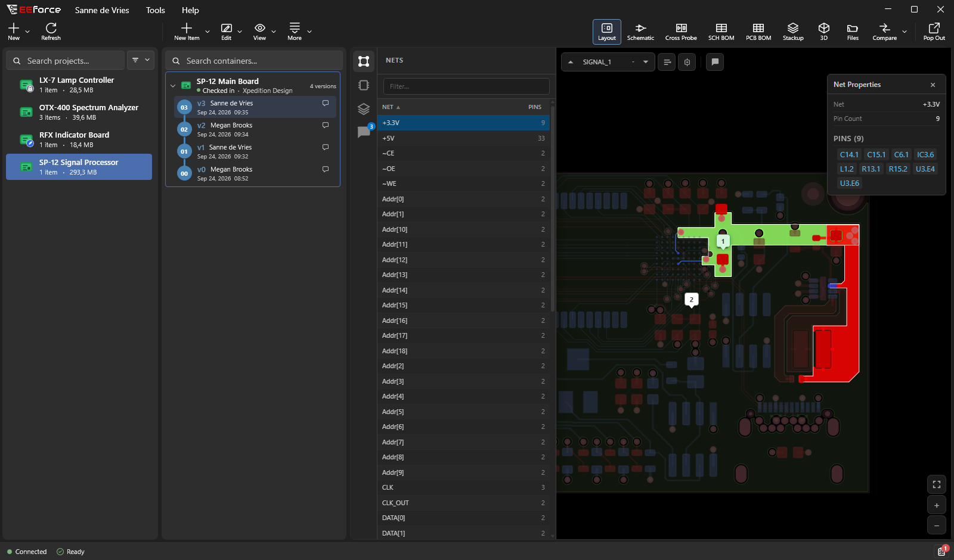This screenshot has width=954, height=560.
Task: Select pin chip U3.E6
Action: tap(850, 183)
